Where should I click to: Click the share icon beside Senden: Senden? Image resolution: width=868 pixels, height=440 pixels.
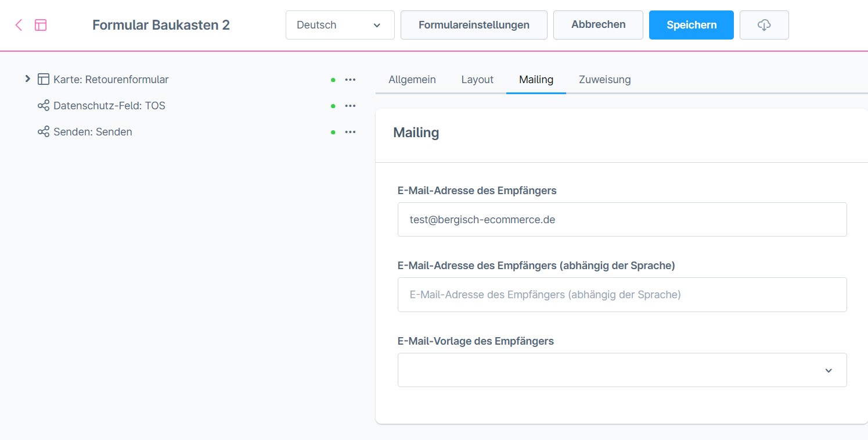pyautogui.click(x=44, y=132)
